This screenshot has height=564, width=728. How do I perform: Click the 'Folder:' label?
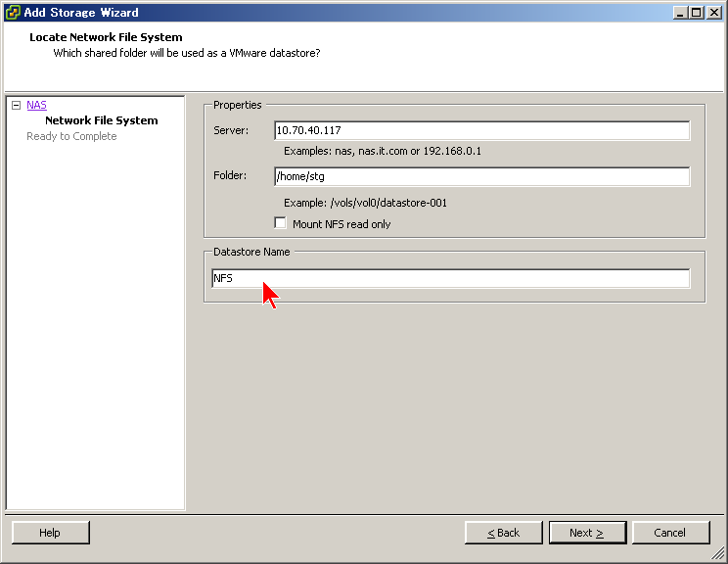point(230,175)
